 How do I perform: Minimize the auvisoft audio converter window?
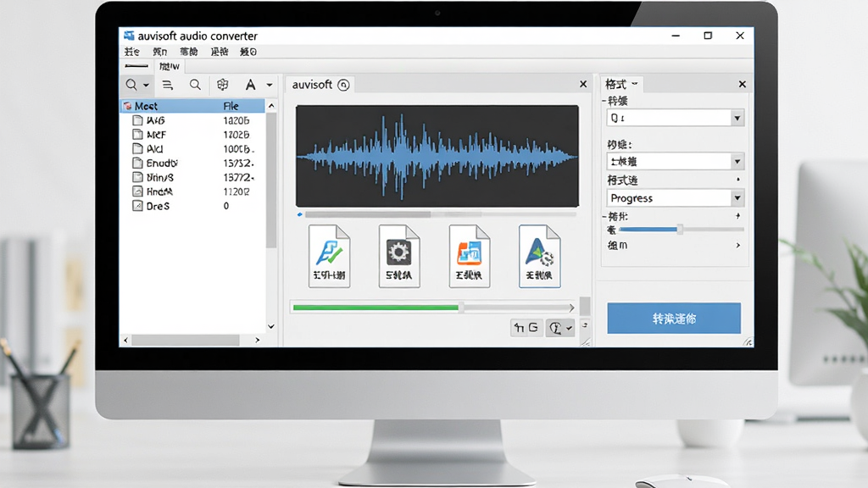[676, 36]
